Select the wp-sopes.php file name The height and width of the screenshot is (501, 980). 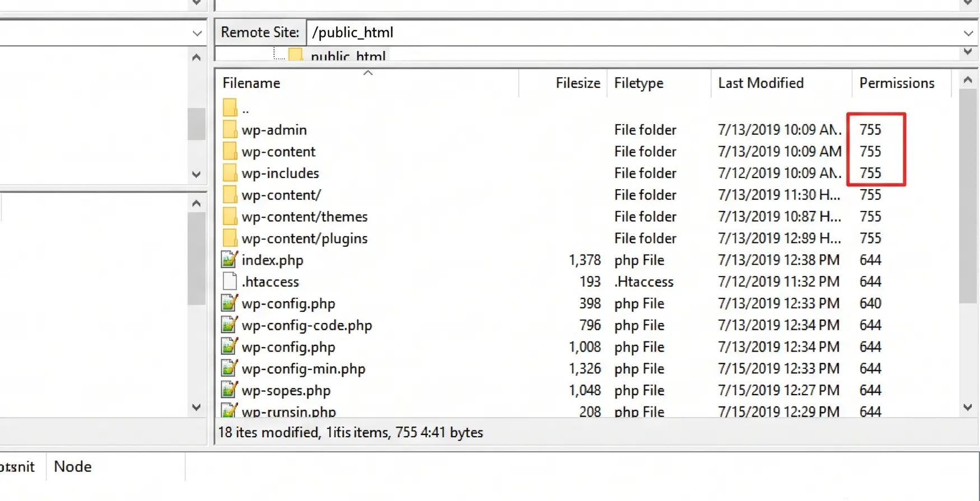pos(286,391)
